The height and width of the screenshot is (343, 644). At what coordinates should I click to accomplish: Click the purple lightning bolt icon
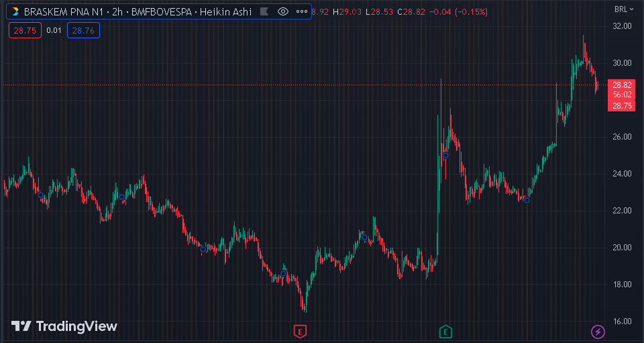pos(598,332)
